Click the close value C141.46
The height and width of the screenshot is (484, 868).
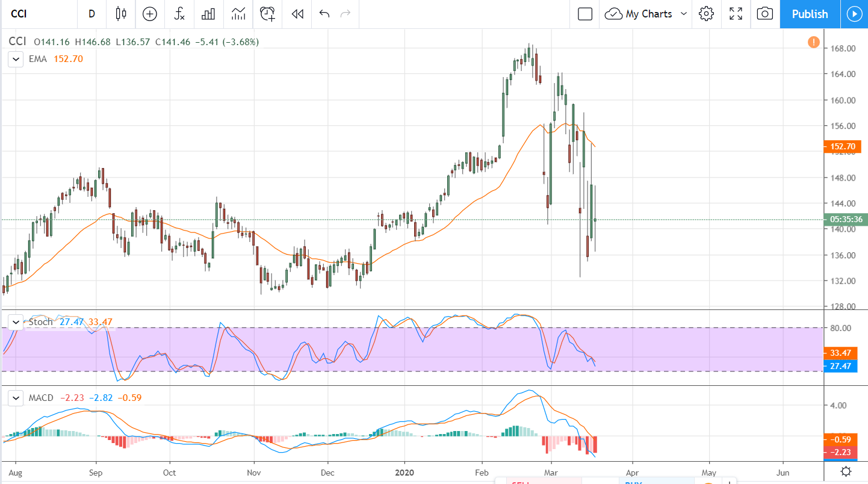(173, 42)
